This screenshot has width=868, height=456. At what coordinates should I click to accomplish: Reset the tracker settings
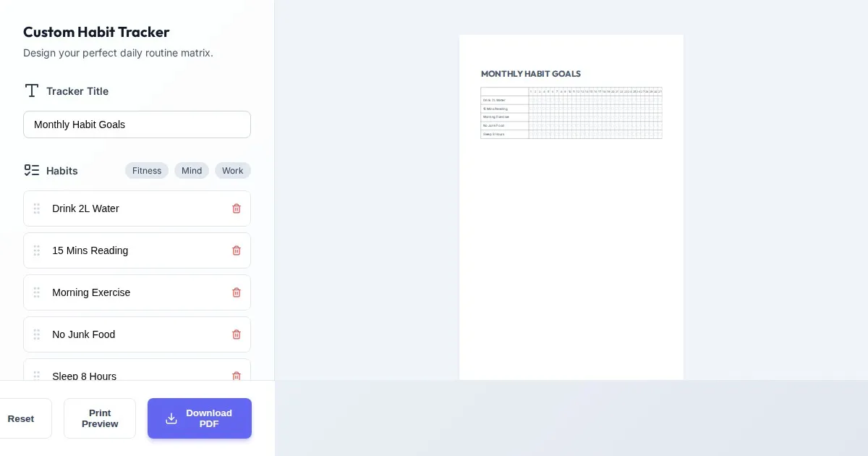click(22, 418)
